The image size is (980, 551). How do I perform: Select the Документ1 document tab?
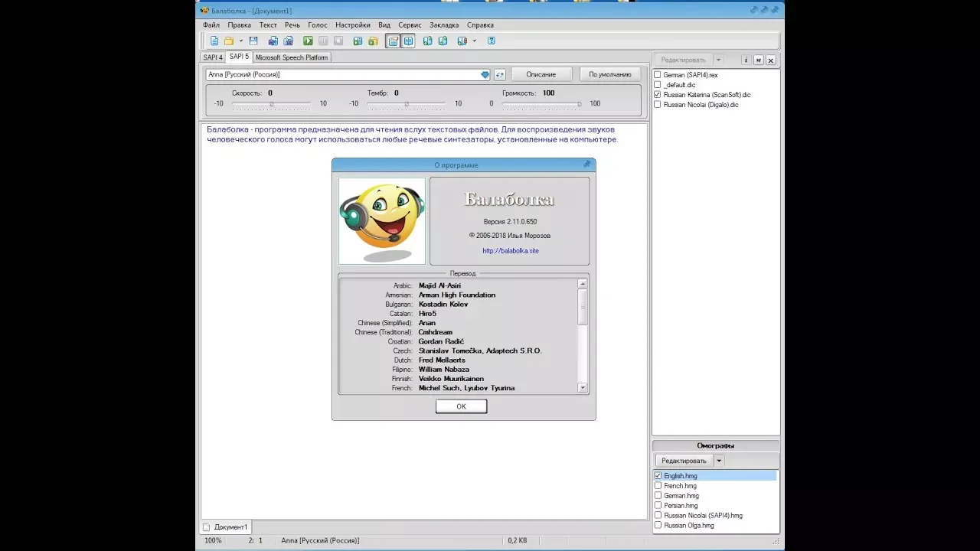tap(226, 527)
